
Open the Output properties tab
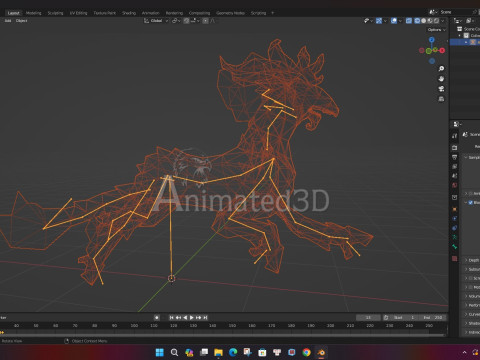pyautogui.click(x=454, y=157)
